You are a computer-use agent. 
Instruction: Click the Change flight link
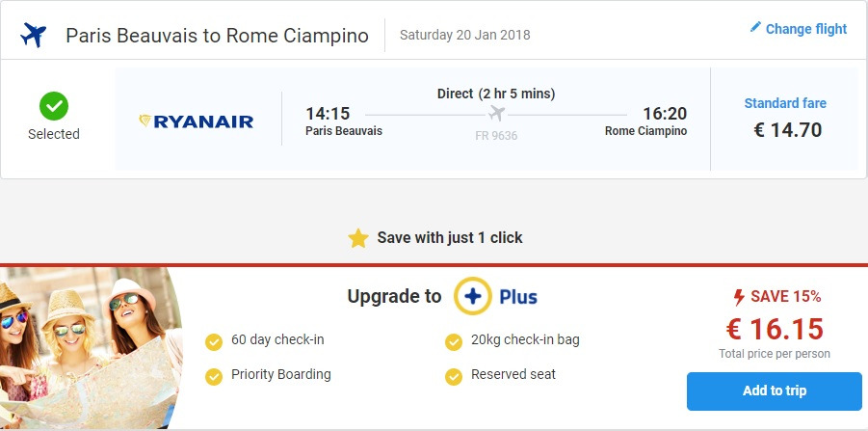point(806,29)
